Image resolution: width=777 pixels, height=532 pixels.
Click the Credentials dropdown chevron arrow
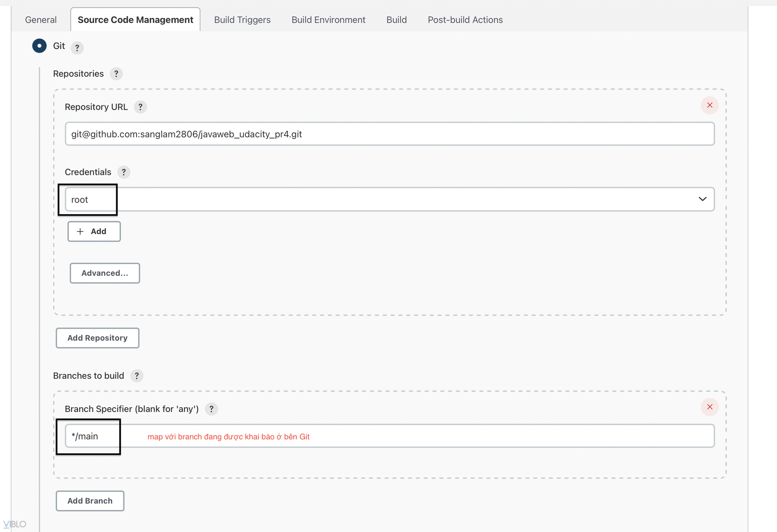tap(702, 199)
